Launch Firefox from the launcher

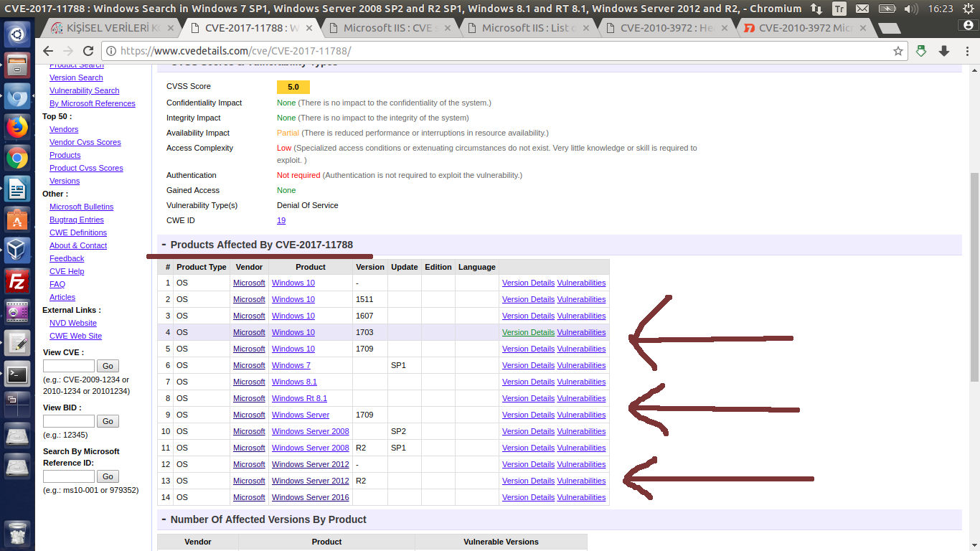click(x=17, y=127)
